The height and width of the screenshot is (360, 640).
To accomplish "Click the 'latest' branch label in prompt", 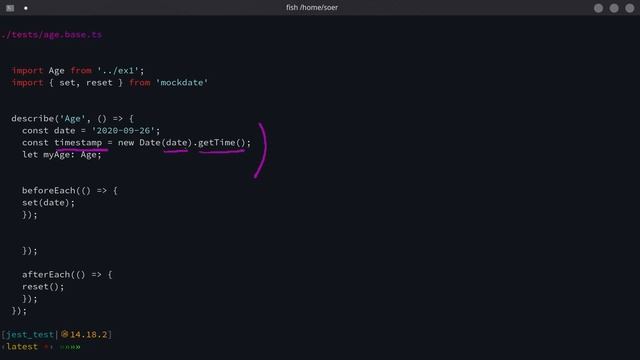I will pos(22,347).
